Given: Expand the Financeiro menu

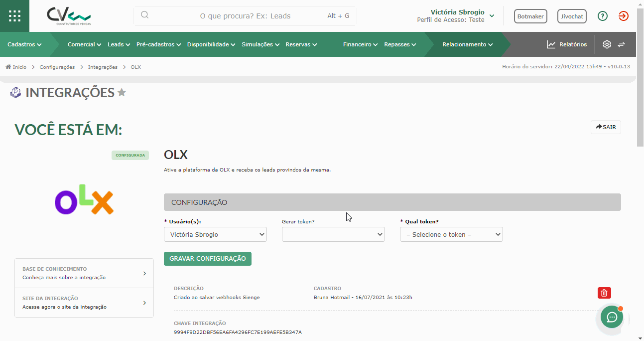Looking at the screenshot, I should (x=360, y=44).
